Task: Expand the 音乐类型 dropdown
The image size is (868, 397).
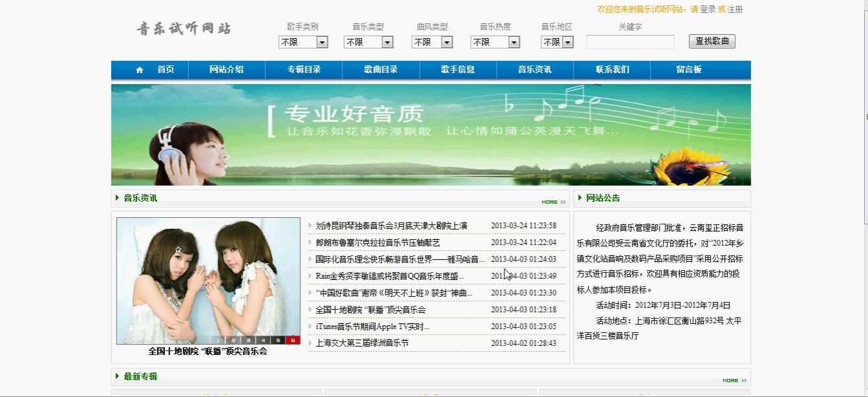Action: tap(369, 42)
